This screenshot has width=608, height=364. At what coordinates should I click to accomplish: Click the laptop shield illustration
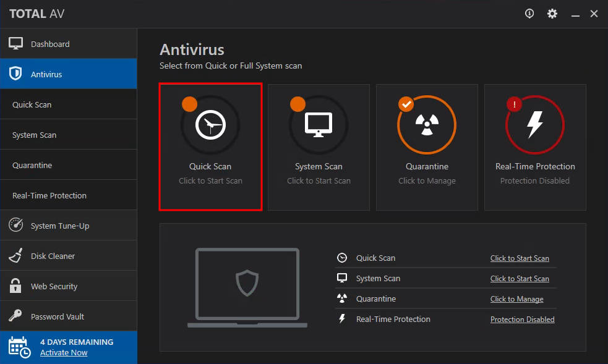click(247, 288)
